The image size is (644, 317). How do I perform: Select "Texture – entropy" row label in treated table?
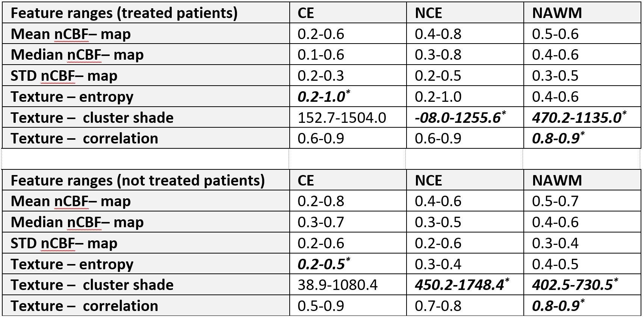pyautogui.click(x=72, y=97)
